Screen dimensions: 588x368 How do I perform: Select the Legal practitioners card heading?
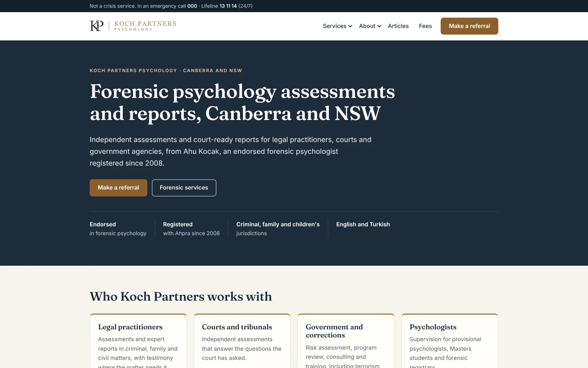coord(130,327)
